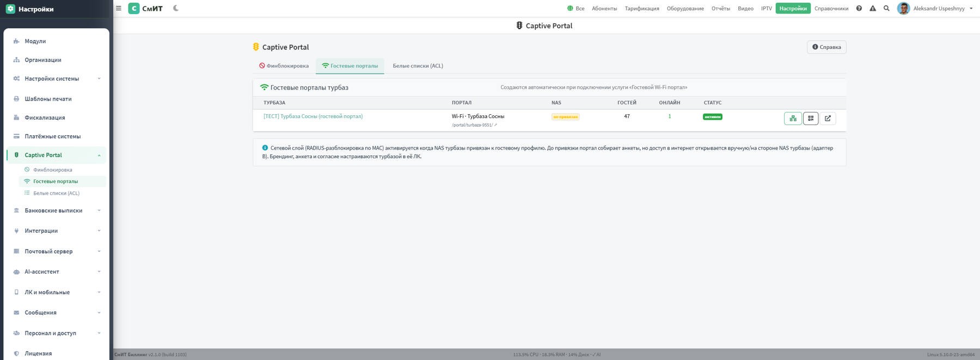This screenshot has height=360, width=980.
Task: Toggle the hamburger sidebar menu icon
Action: point(118,8)
